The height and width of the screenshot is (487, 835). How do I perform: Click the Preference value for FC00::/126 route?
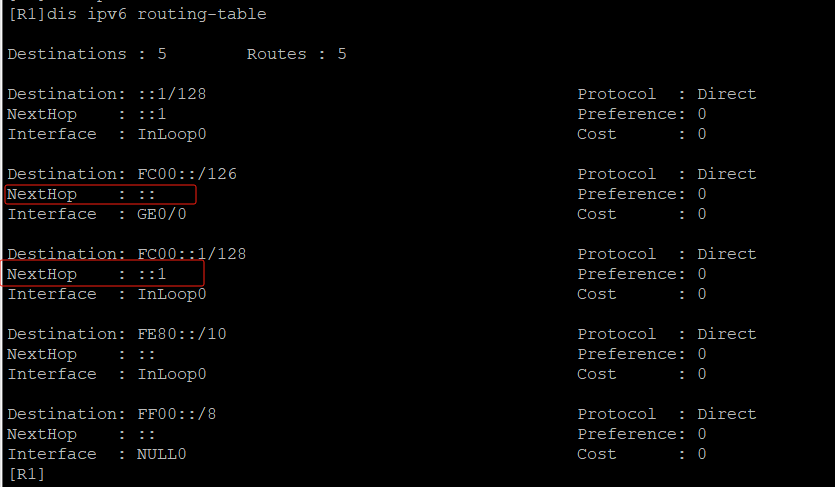pos(702,194)
